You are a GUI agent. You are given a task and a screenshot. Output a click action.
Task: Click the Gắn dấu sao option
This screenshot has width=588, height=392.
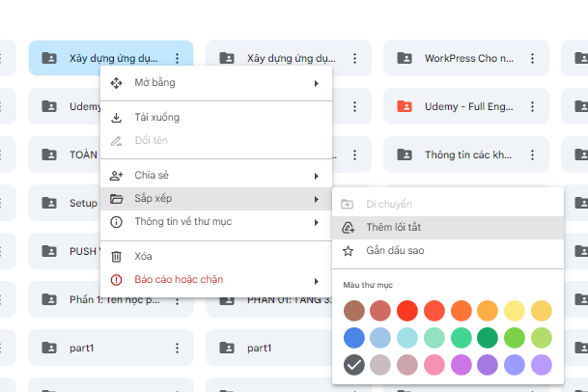395,251
